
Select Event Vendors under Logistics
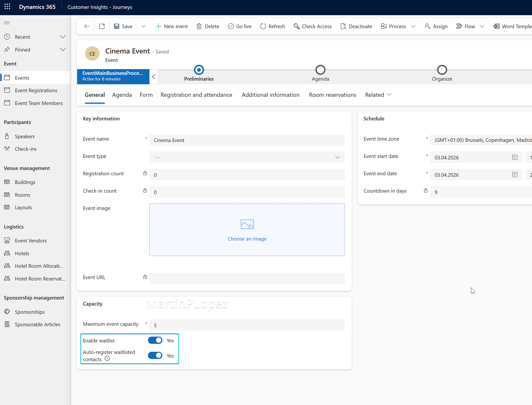click(30, 240)
